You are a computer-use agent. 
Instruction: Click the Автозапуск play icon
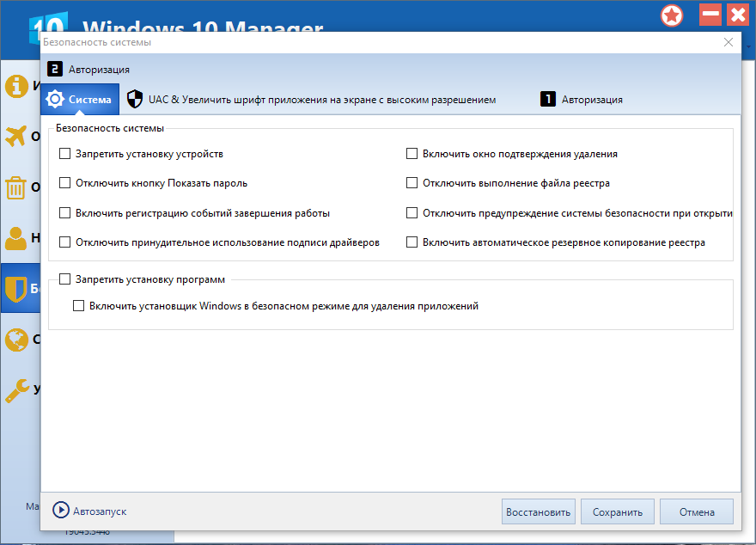61,510
